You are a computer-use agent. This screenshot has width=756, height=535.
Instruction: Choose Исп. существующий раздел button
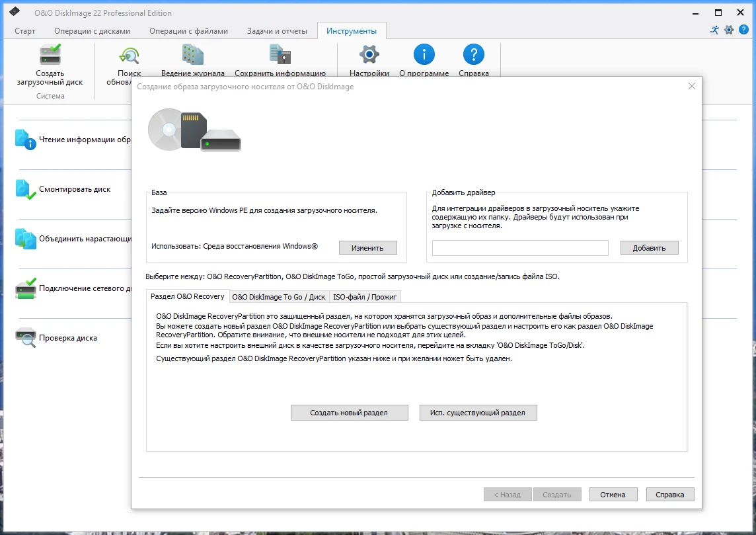click(478, 413)
